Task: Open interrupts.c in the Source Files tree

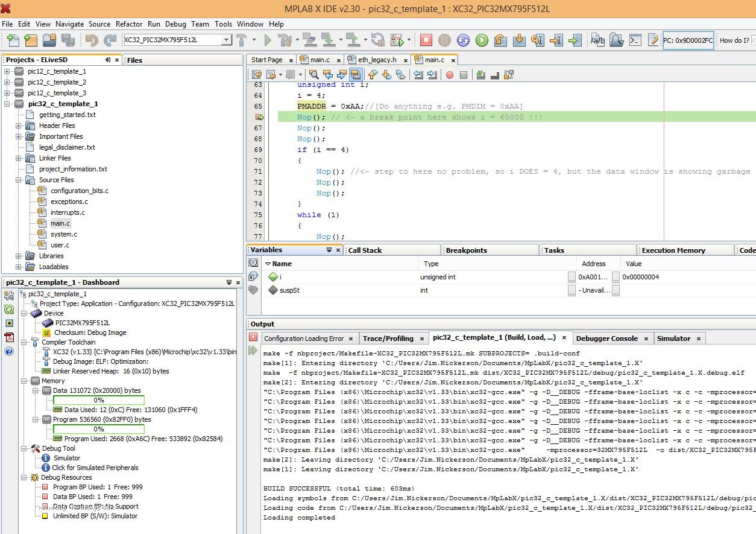Action: click(68, 212)
